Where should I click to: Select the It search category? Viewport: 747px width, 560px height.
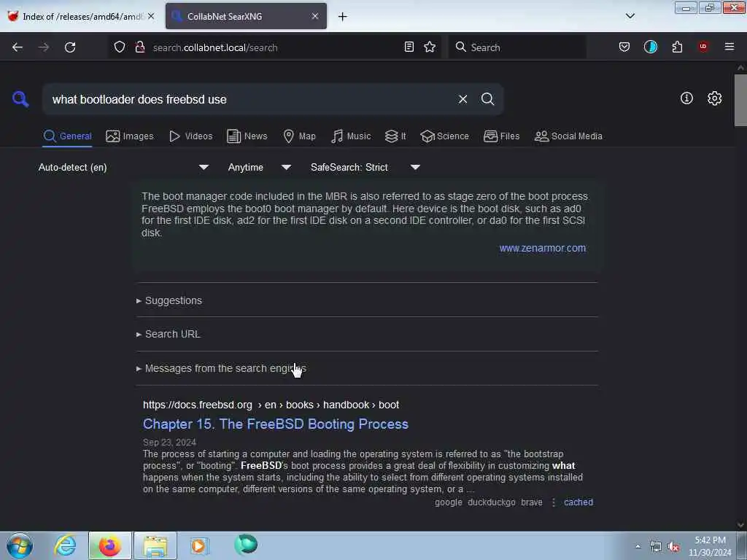(395, 136)
